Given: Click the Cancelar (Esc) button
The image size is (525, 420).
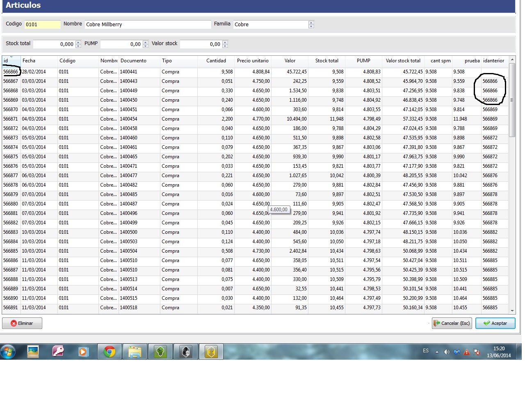Looking at the screenshot, I should [x=452, y=323].
